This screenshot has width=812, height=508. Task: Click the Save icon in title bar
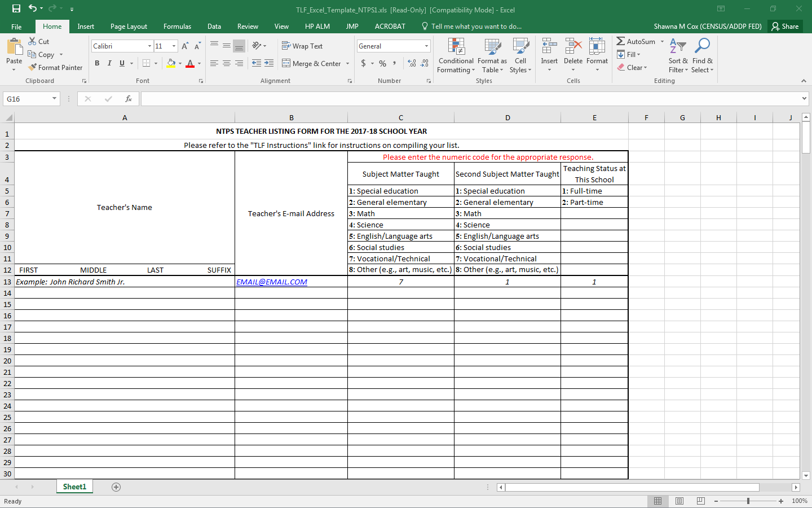pyautogui.click(x=16, y=8)
